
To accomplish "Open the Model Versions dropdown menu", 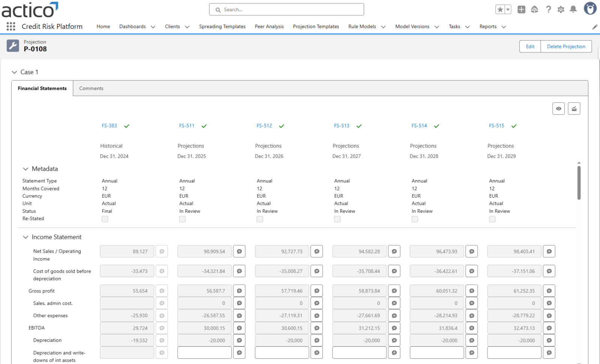I will (x=416, y=27).
